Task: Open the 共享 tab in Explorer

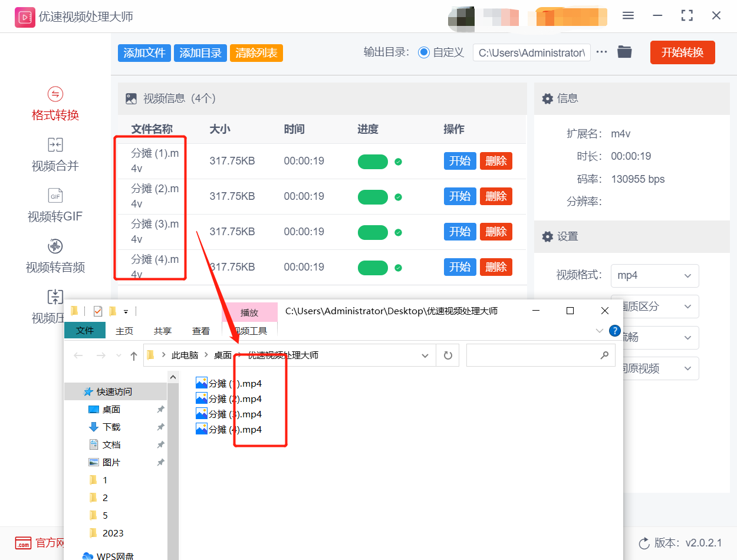Action: pos(163,331)
